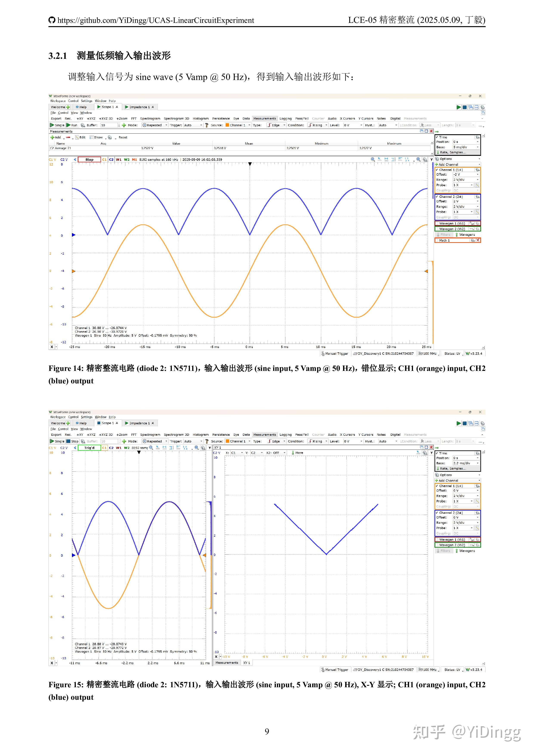
Task: Toggle the Channel 1 (1±) checkbox in the Figure 14 panel
Action: point(437,170)
